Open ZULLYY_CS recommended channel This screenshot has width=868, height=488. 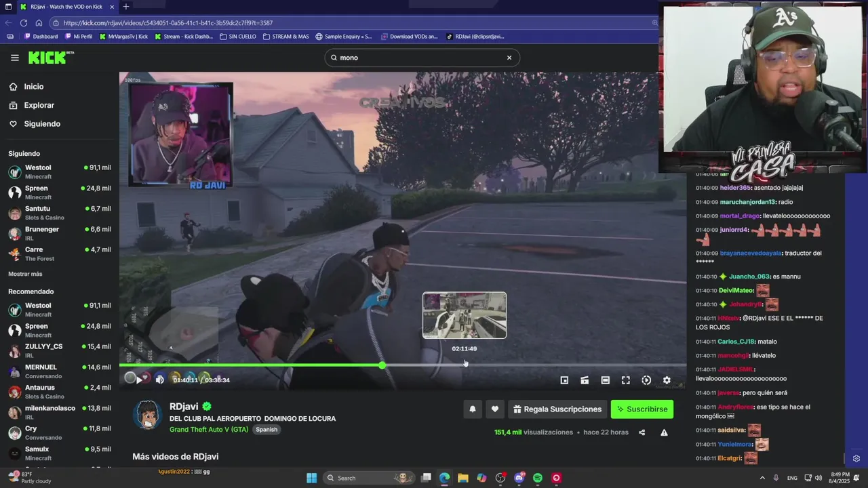(x=60, y=350)
